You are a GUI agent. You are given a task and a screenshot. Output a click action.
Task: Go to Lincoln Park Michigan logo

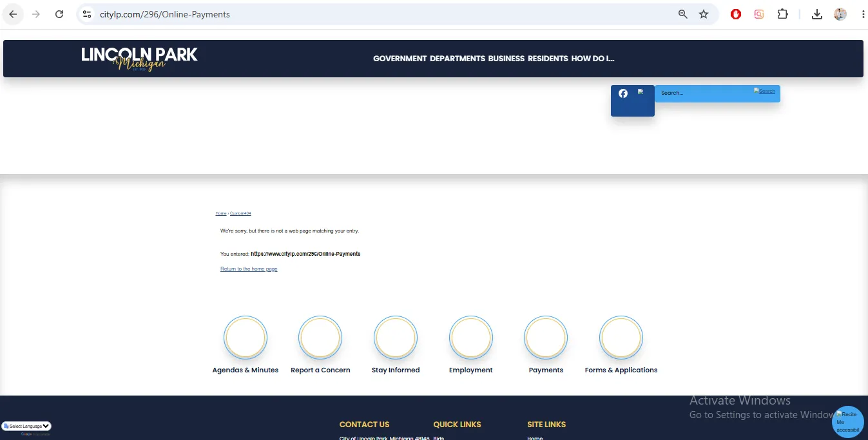point(139,59)
